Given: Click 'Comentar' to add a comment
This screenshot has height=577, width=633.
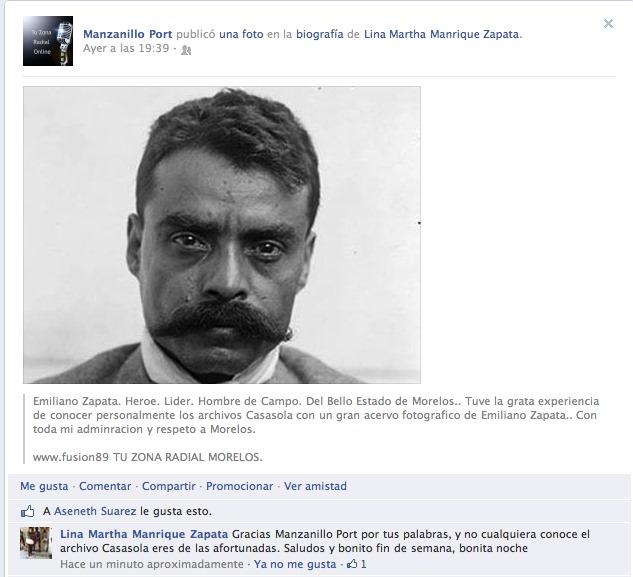Looking at the screenshot, I should pyautogui.click(x=105, y=486).
